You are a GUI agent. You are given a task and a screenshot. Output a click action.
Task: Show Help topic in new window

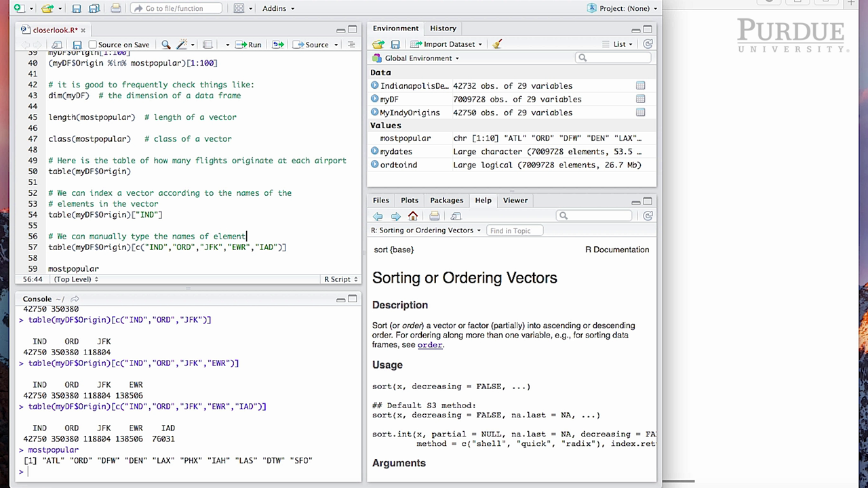tap(456, 216)
